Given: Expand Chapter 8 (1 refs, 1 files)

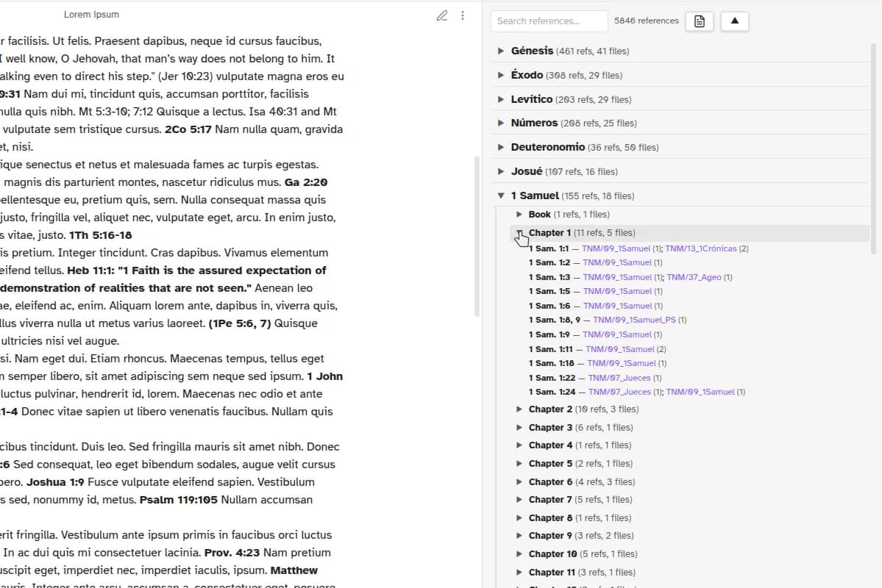Looking at the screenshot, I should [x=519, y=518].
